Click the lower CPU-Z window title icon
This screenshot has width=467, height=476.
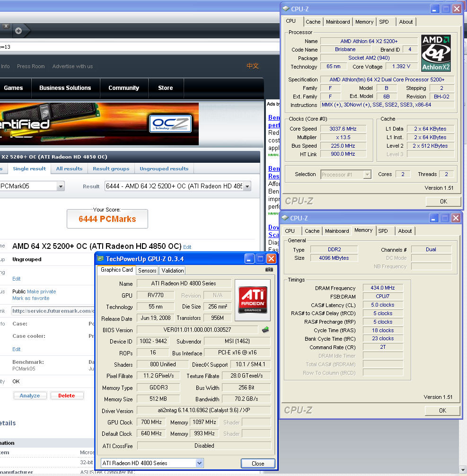click(x=285, y=218)
